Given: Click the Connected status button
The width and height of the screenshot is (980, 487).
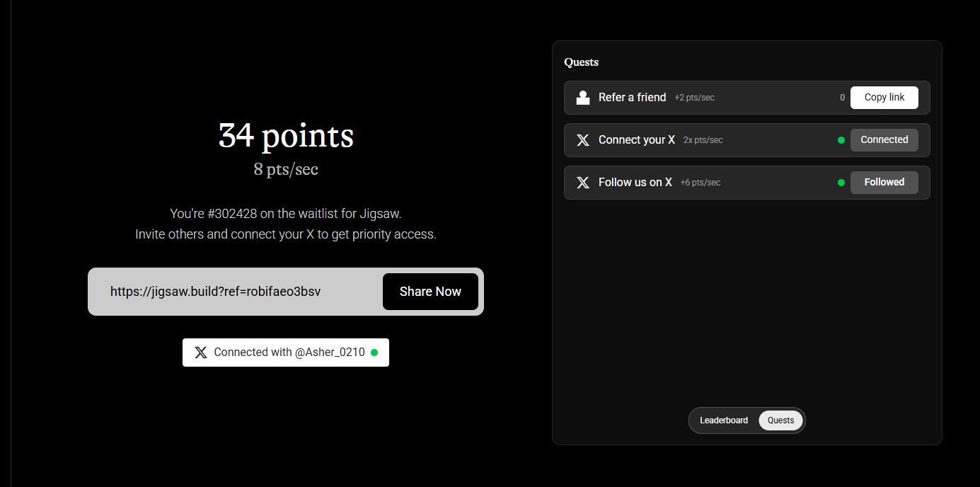Looking at the screenshot, I should coord(884,140).
